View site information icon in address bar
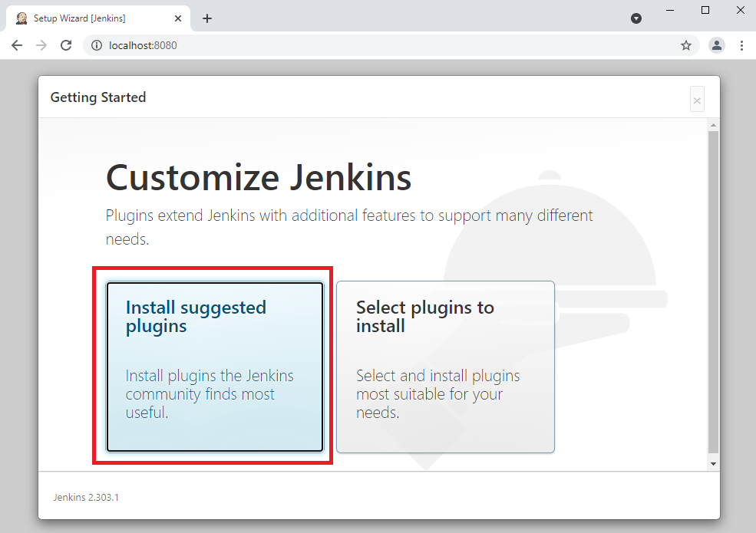The width and height of the screenshot is (756, 533). coord(97,45)
